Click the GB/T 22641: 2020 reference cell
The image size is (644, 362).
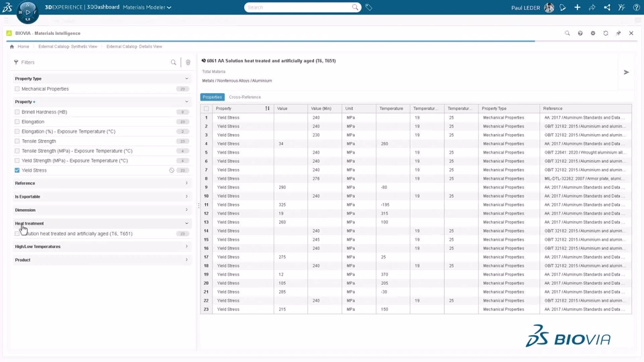point(586,152)
